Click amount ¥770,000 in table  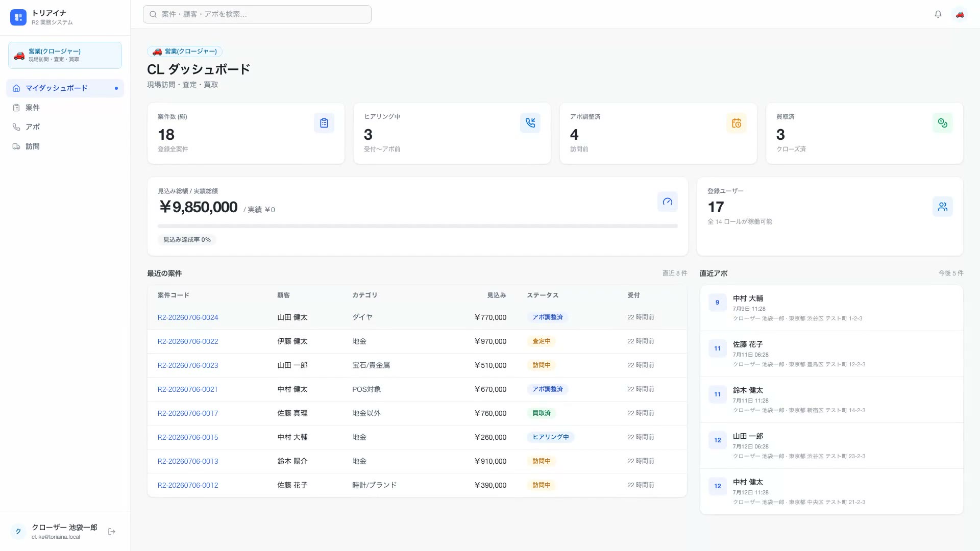(490, 317)
